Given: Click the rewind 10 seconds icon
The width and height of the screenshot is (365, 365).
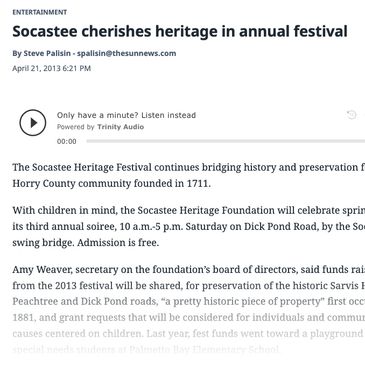Looking at the screenshot, I should 351,115.
